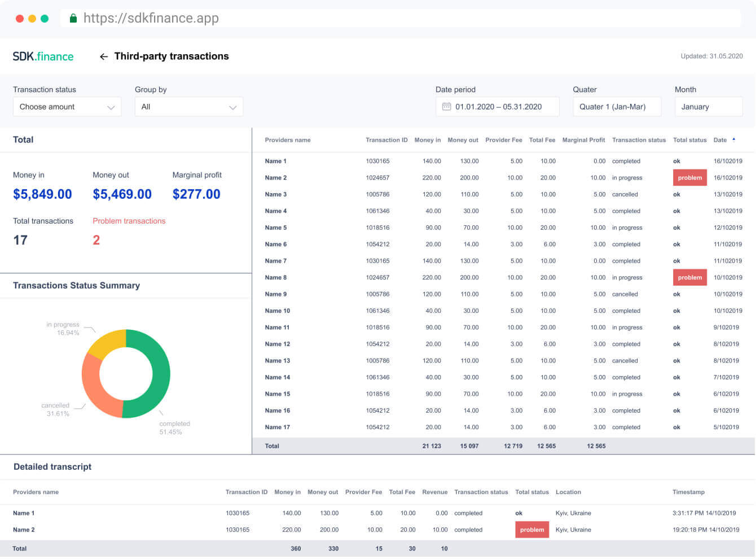Click the problem badge in Name 8 row
This screenshot has height=559, width=756.
(x=690, y=278)
